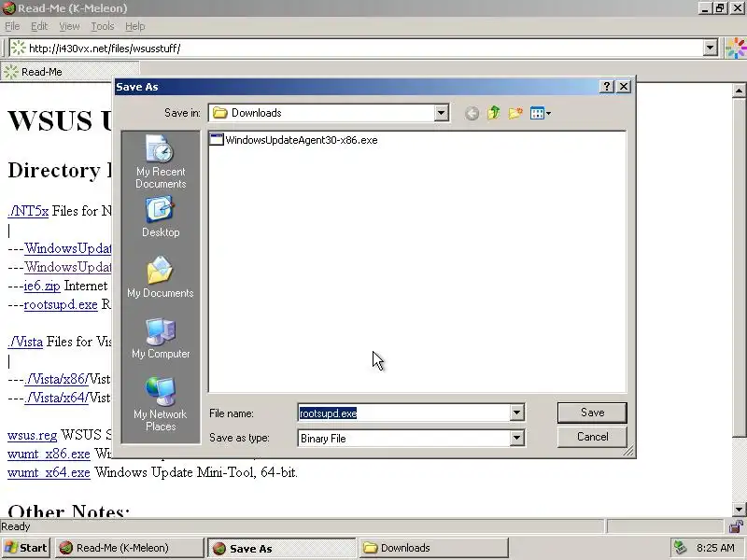
Task: Go up one folder level
Action: [494, 113]
